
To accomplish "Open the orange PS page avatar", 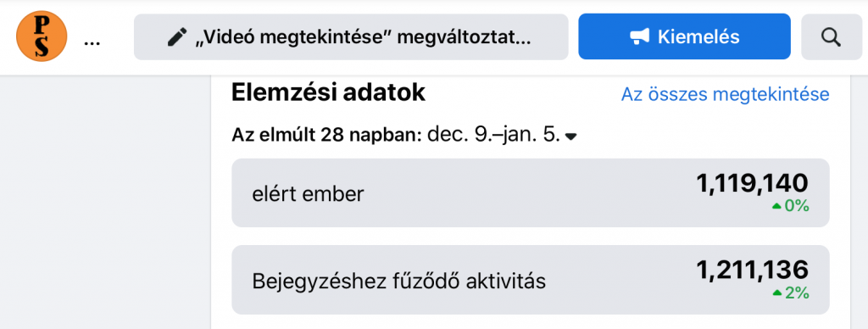I will point(42,36).
